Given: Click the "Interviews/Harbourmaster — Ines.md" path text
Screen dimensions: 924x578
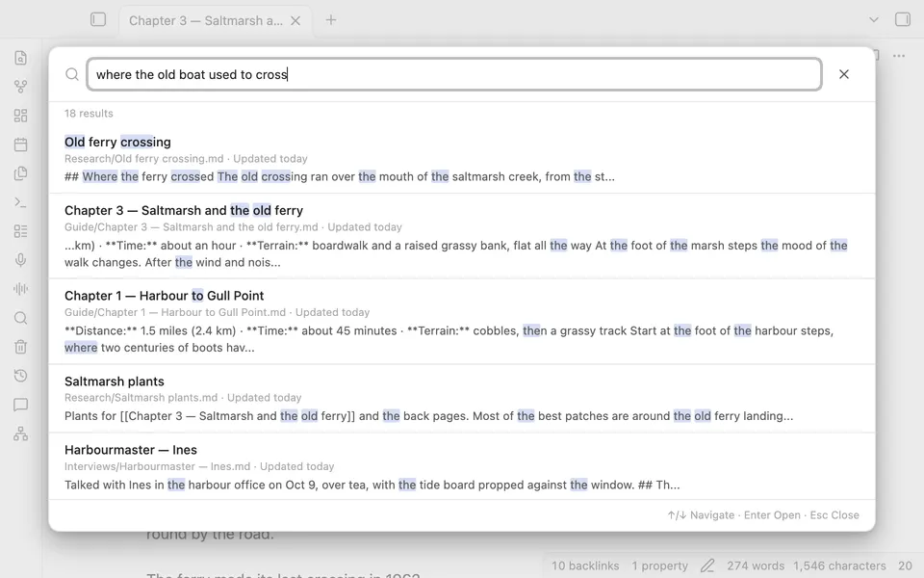Looking at the screenshot, I should coord(157,466).
